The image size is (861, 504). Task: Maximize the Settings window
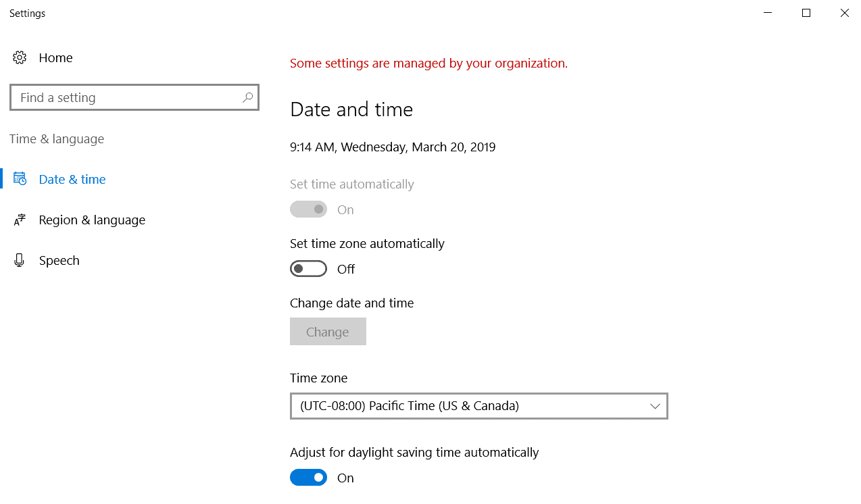[x=806, y=13]
